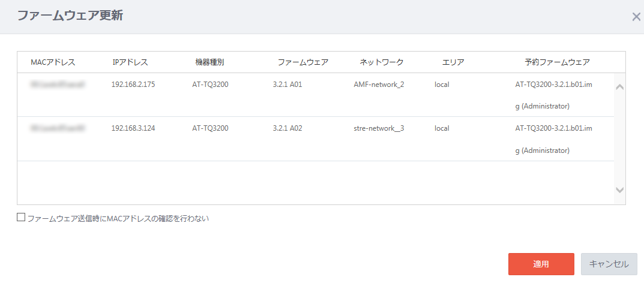Click the 予約ファームウェア column header

(x=557, y=62)
